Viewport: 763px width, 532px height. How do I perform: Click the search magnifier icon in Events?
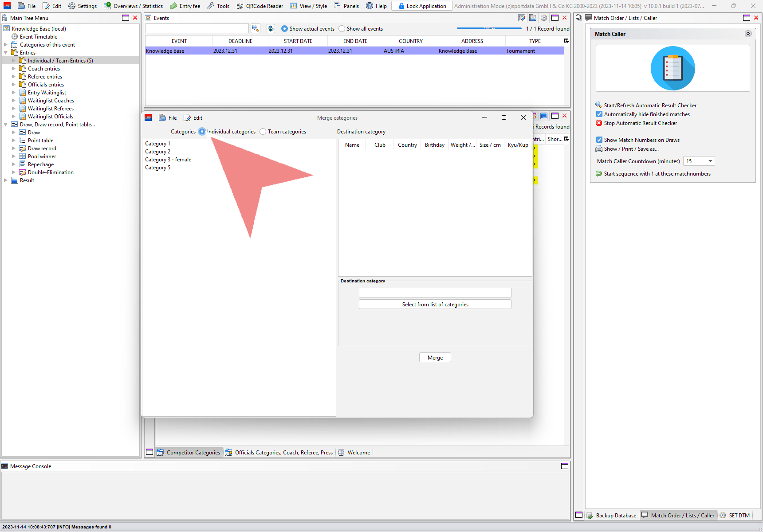coord(255,28)
